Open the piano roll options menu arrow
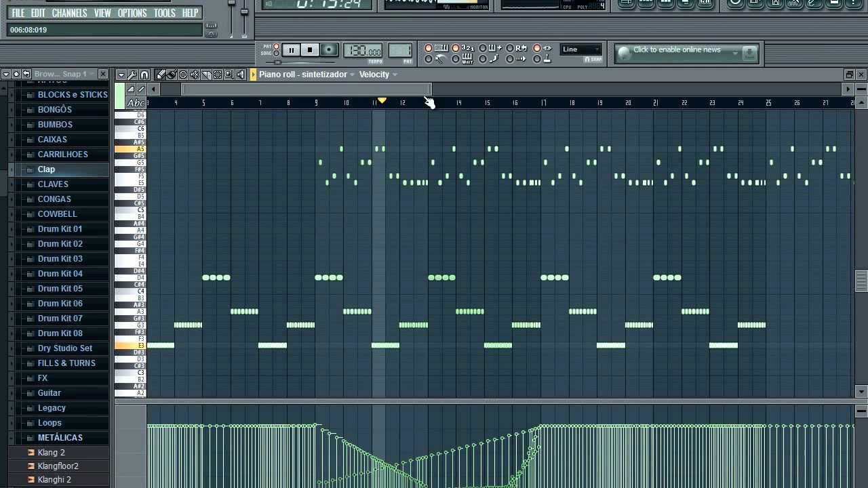Image resolution: width=868 pixels, height=488 pixels. [121, 75]
